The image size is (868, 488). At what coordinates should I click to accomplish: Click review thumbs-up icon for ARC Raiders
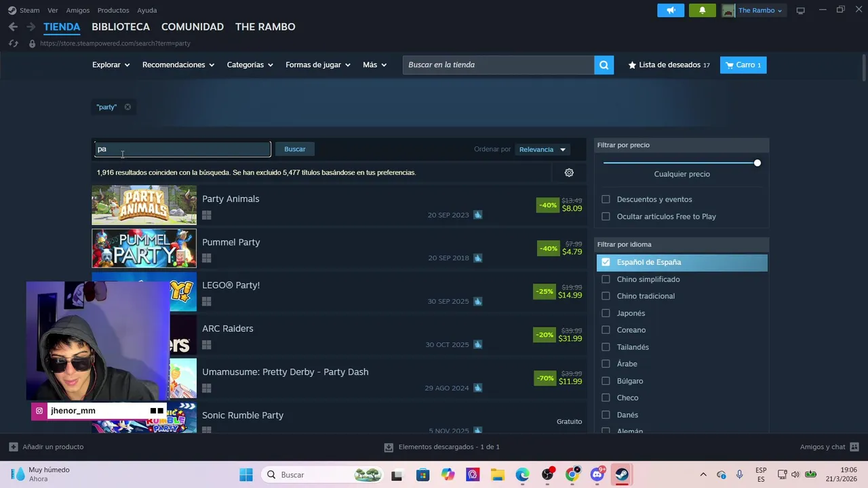(478, 344)
